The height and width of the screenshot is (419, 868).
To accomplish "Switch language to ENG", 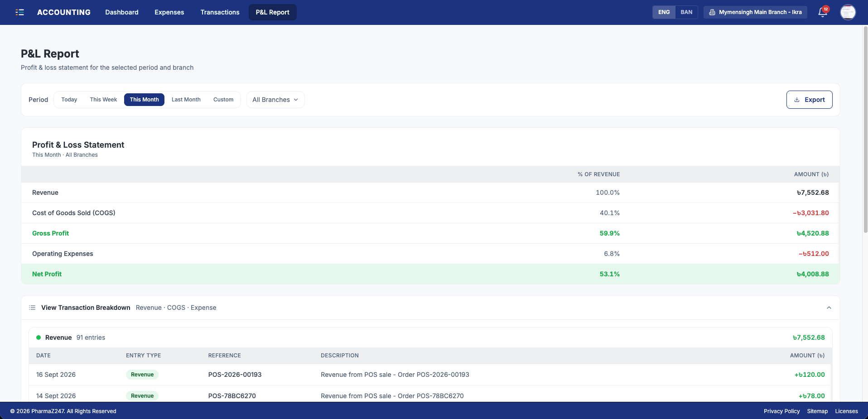I will tap(664, 12).
